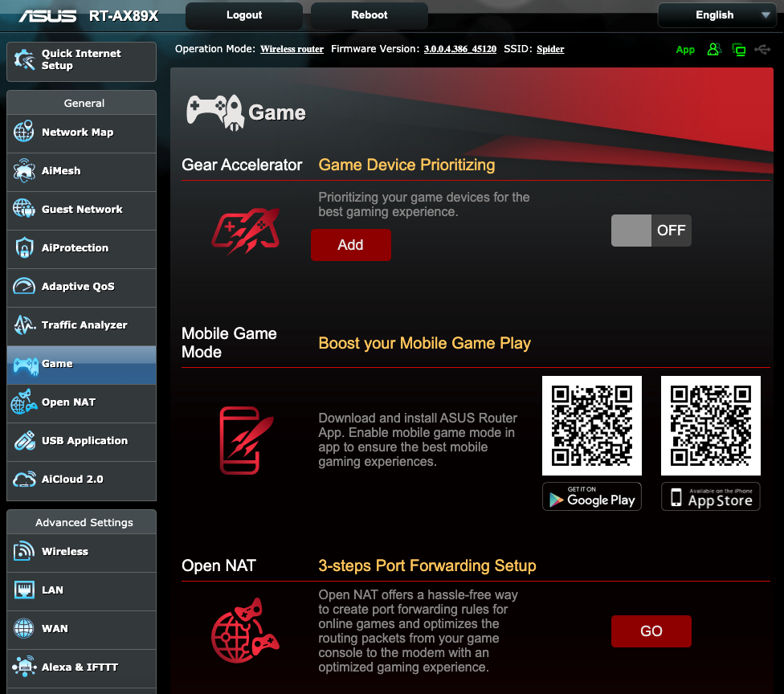Open the Traffic Analyzer page

(81, 326)
